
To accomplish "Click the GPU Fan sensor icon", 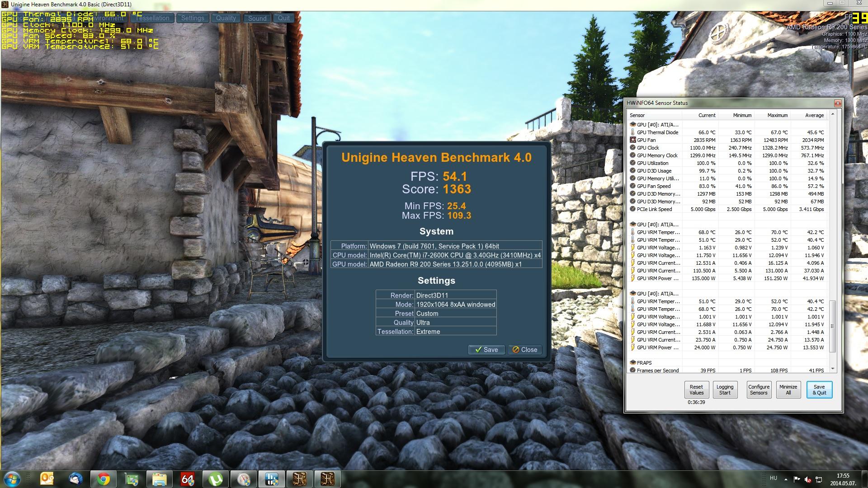I will tap(632, 140).
